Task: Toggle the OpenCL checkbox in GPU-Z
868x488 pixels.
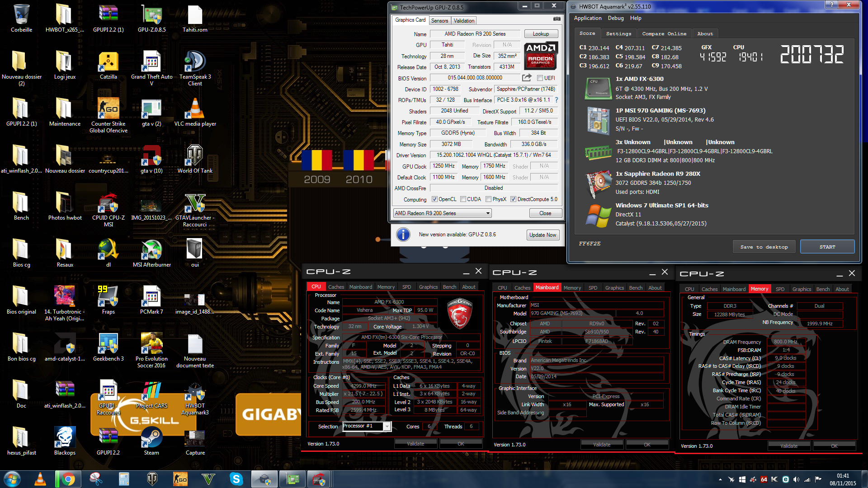Action: pos(434,199)
